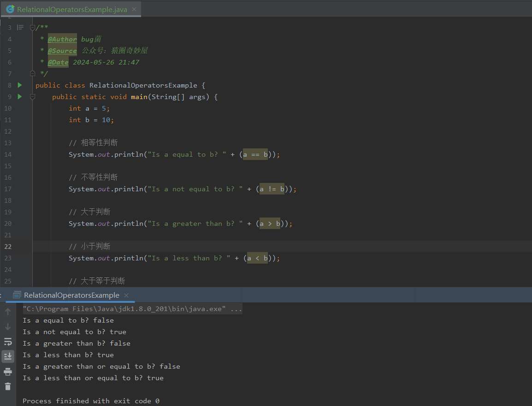
Task: Toggle soft-wrap in the console
Action: tap(8, 341)
